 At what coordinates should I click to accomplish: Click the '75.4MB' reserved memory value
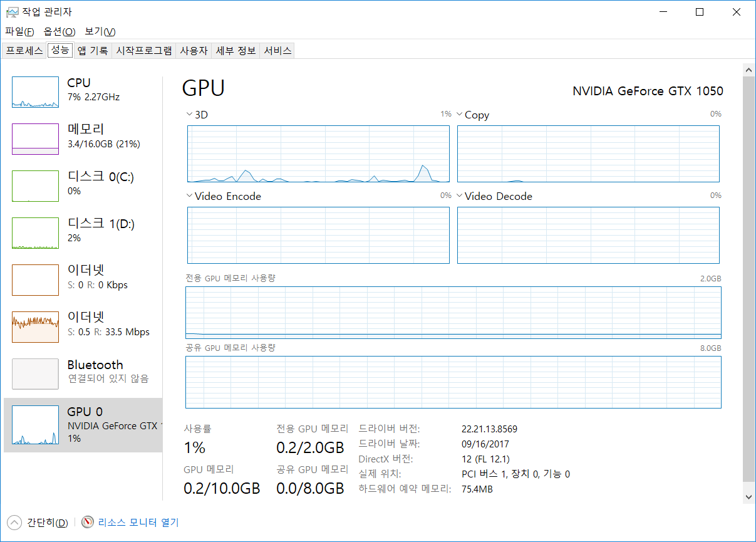pos(477,489)
